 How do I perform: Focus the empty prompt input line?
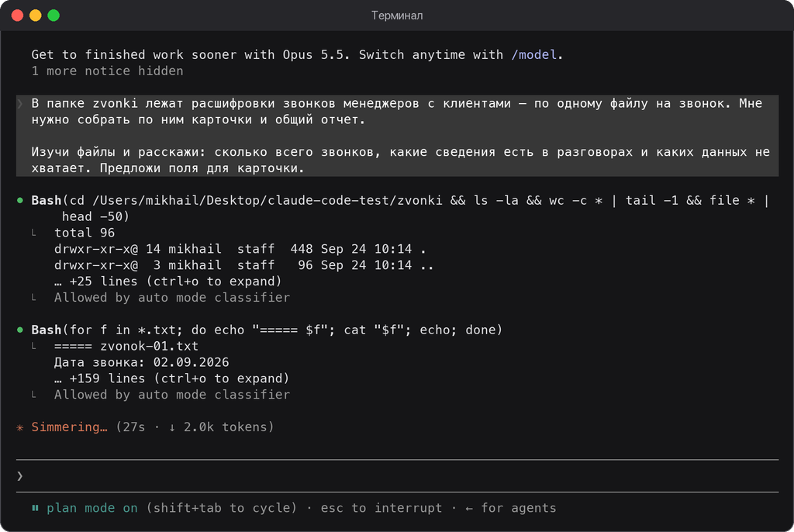pyautogui.click(x=397, y=475)
